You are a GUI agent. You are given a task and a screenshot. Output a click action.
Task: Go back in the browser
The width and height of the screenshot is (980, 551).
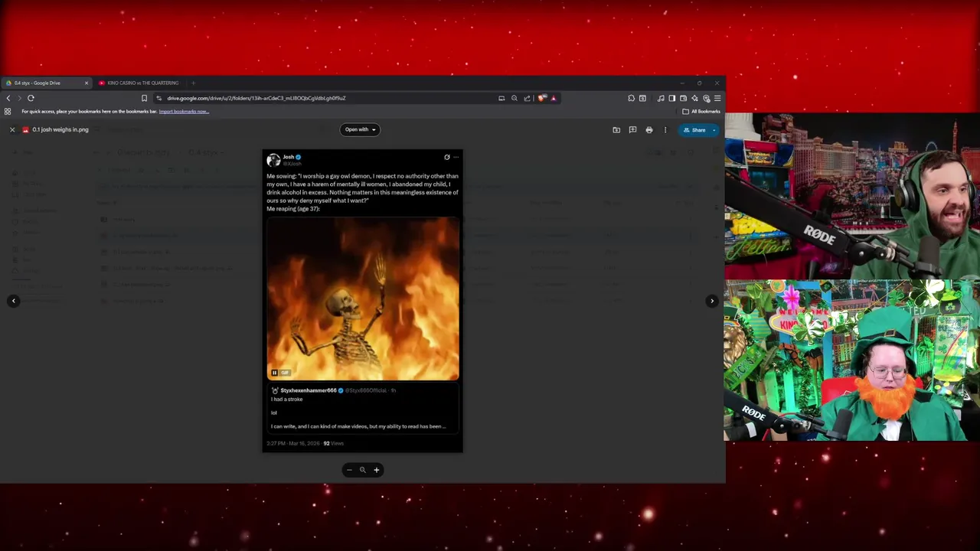coord(8,98)
